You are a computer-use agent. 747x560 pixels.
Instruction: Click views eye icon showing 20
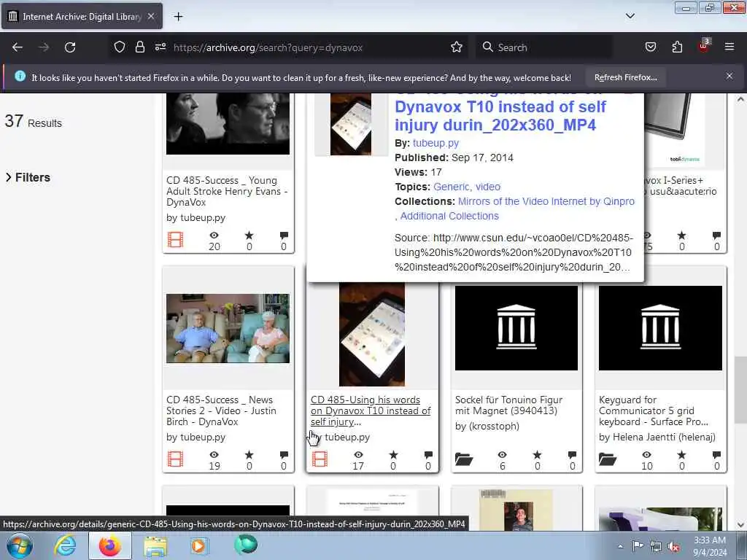pyautogui.click(x=214, y=236)
